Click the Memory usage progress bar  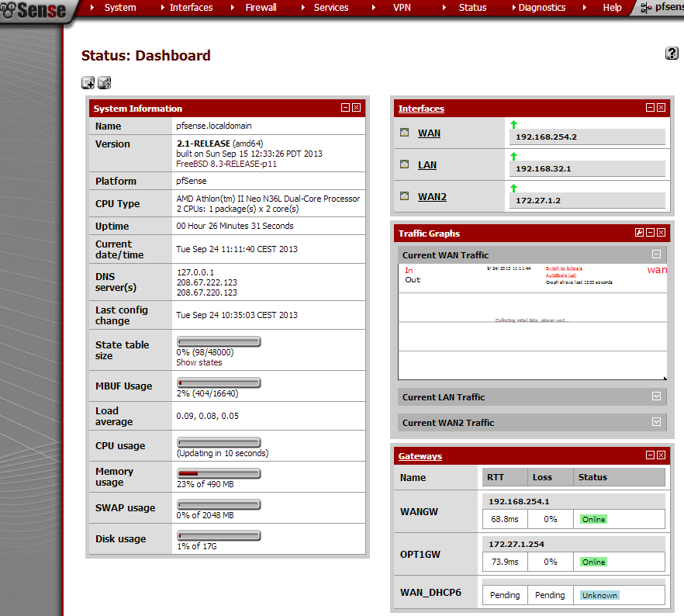pos(218,472)
